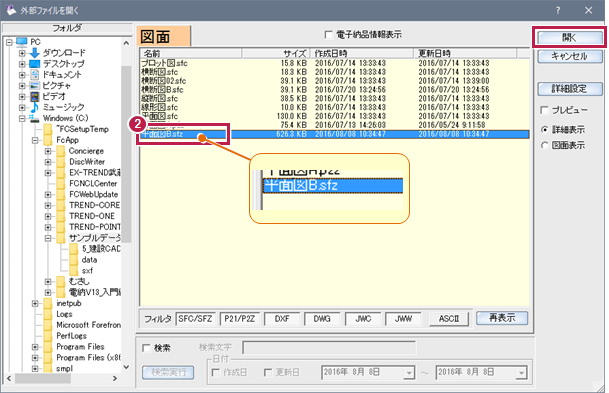Click the PC computer icon in tree

click(x=22, y=42)
